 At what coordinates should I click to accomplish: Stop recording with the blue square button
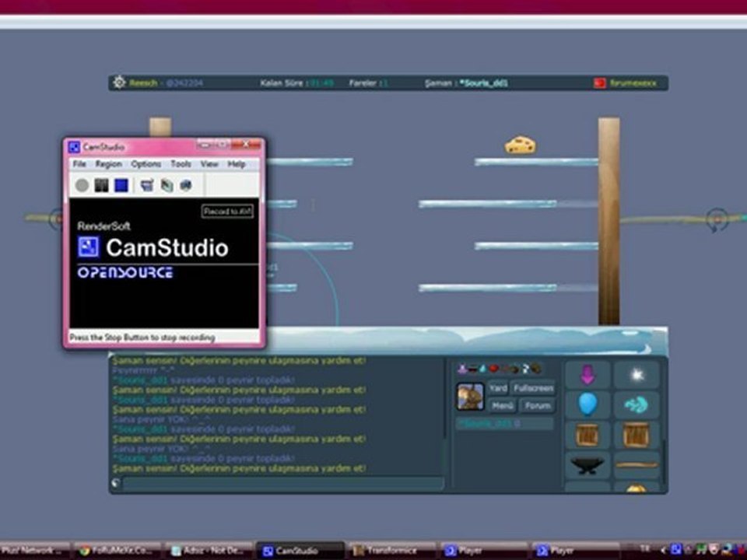121,185
